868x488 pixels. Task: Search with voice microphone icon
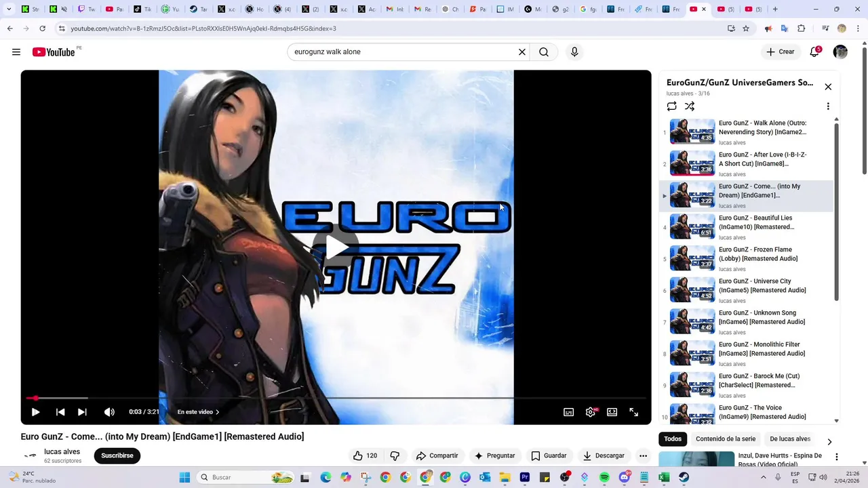tap(574, 52)
